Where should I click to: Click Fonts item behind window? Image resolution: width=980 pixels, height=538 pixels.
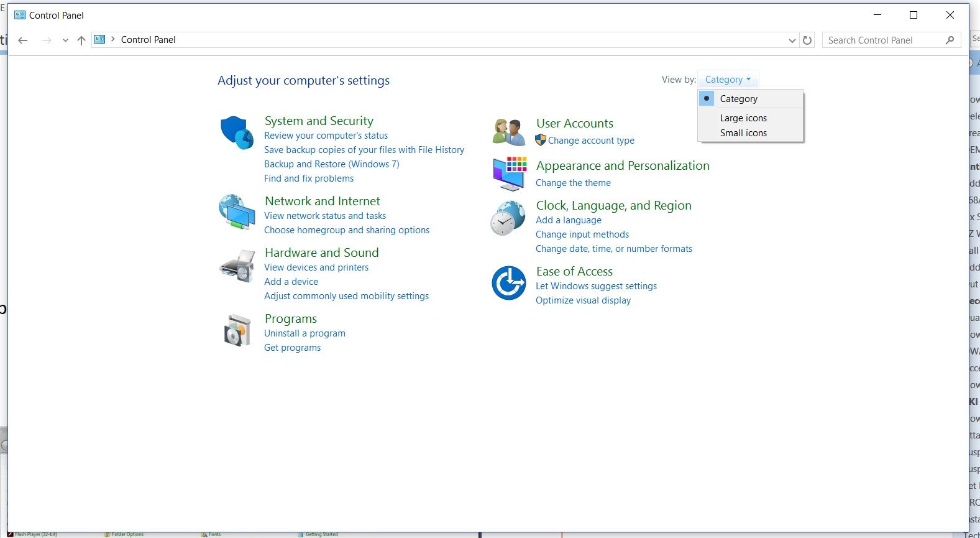(x=211, y=534)
